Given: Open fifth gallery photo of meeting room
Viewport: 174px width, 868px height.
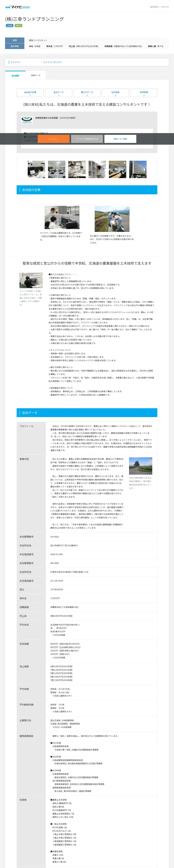Looking at the screenshot, I should [x=118, y=170].
